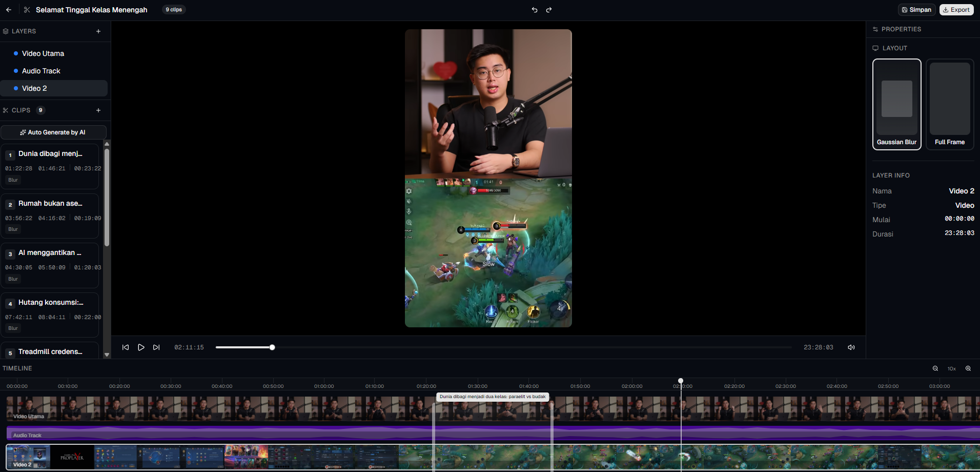Click Auto Generate by AI button

click(53, 132)
